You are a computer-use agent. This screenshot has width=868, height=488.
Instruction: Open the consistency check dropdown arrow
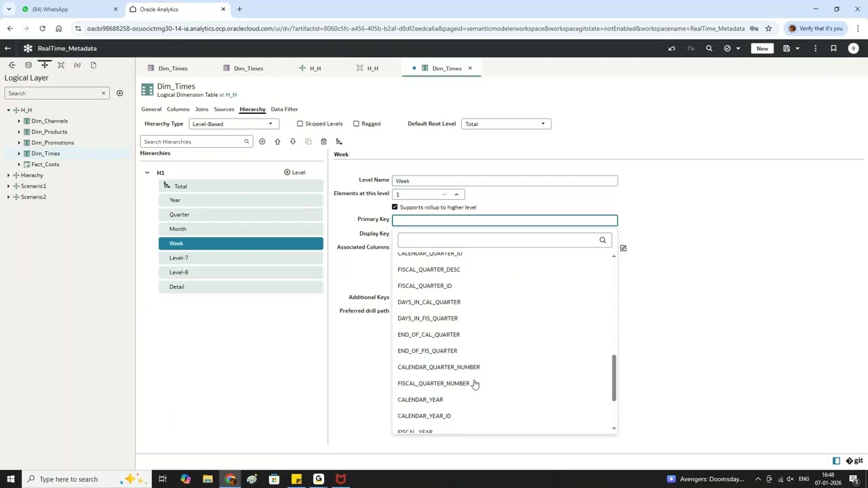coord(738,48)
